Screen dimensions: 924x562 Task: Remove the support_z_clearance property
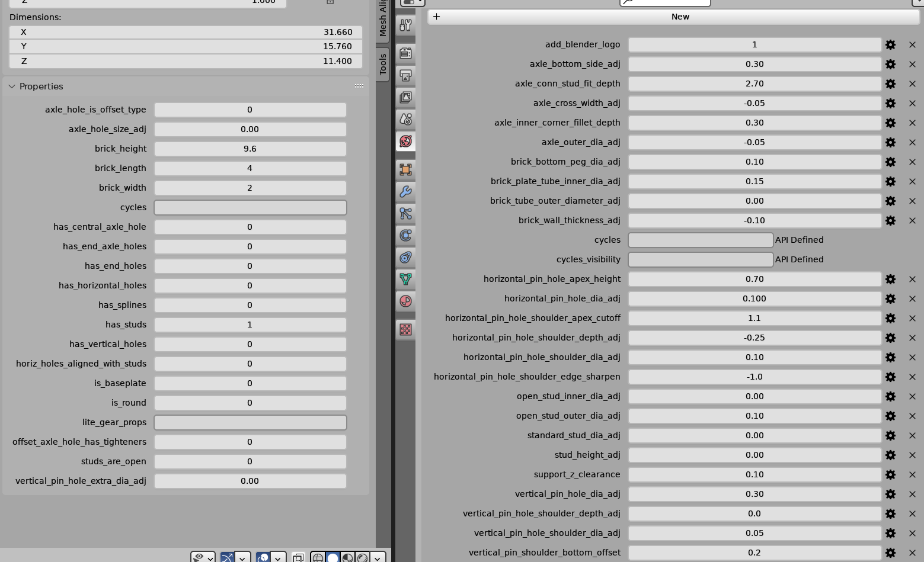click(912, 474)
